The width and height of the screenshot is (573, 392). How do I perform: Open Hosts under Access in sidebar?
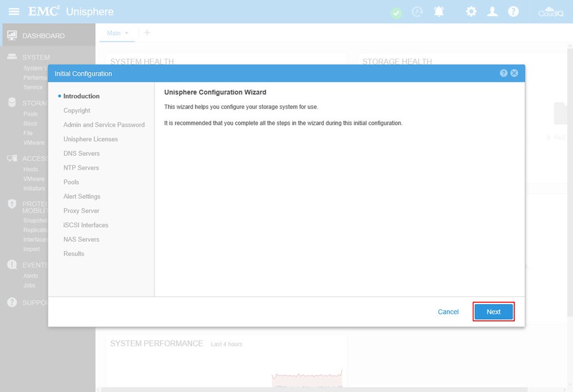click(31, 169)
